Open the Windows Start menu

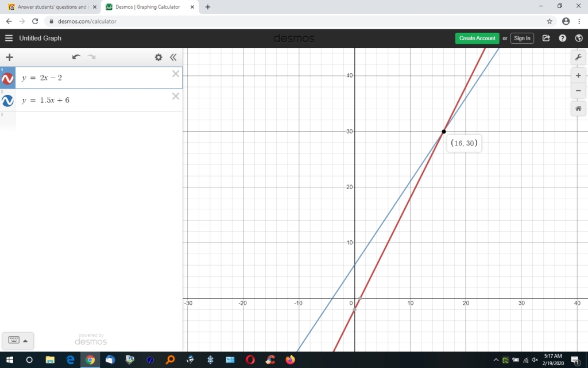[x=9, y=360]
